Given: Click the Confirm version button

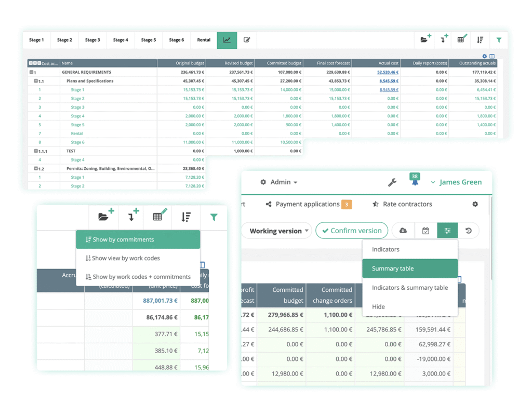Looking at the screenshot, I should (352, 230).
